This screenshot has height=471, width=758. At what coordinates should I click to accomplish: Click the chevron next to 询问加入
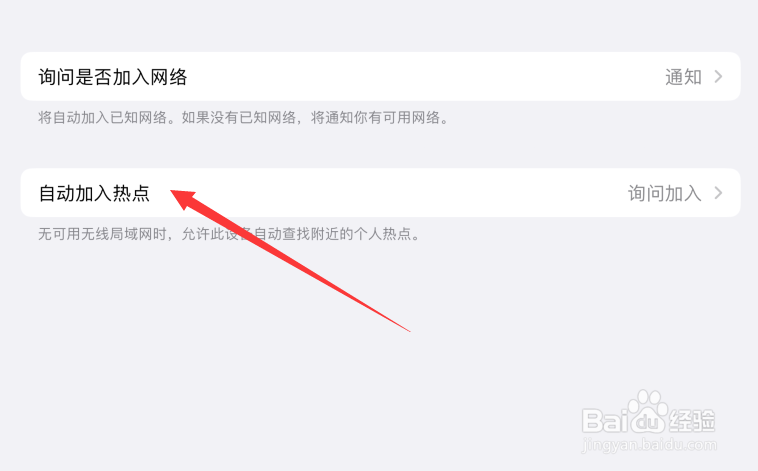click(x=718, y=193)
